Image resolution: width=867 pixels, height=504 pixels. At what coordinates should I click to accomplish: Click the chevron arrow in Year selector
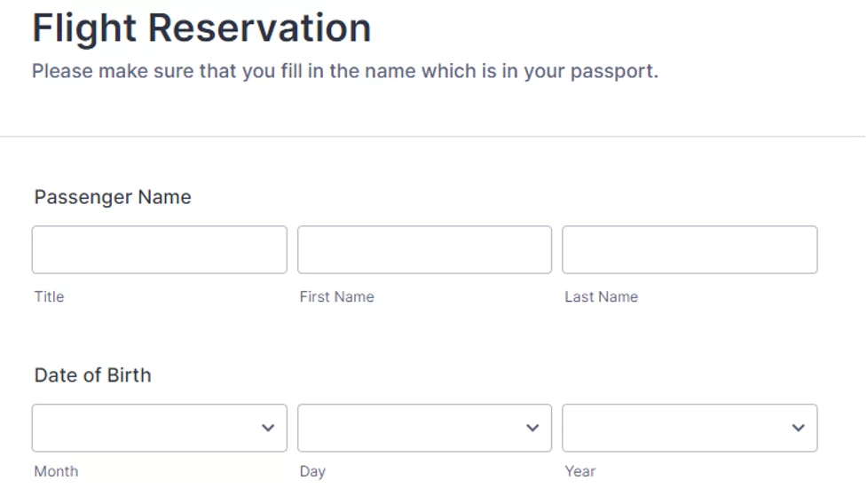(798, 428)
